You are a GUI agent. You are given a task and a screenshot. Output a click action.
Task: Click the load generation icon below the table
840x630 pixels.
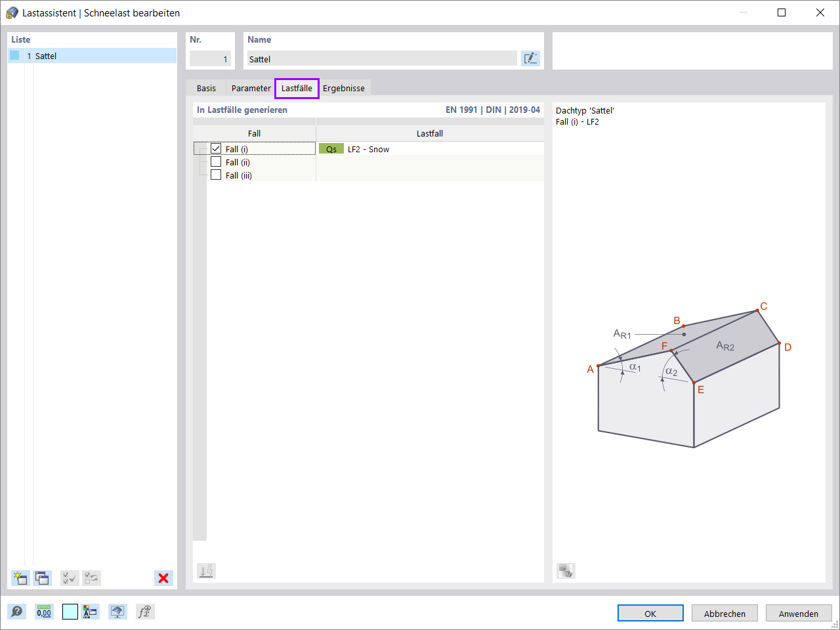coord(207,571)
